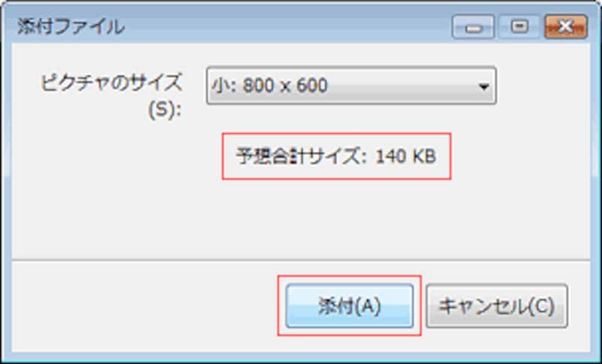The image size is (602, 364).
Task: Click the 小 character in the size dropdown
Action: point(218,86)
